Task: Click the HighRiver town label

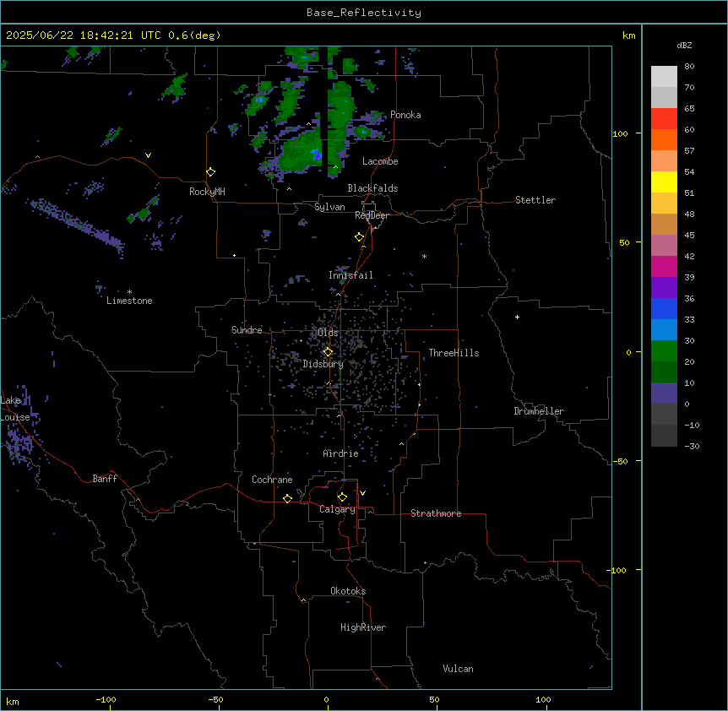Action: (363, 627)
